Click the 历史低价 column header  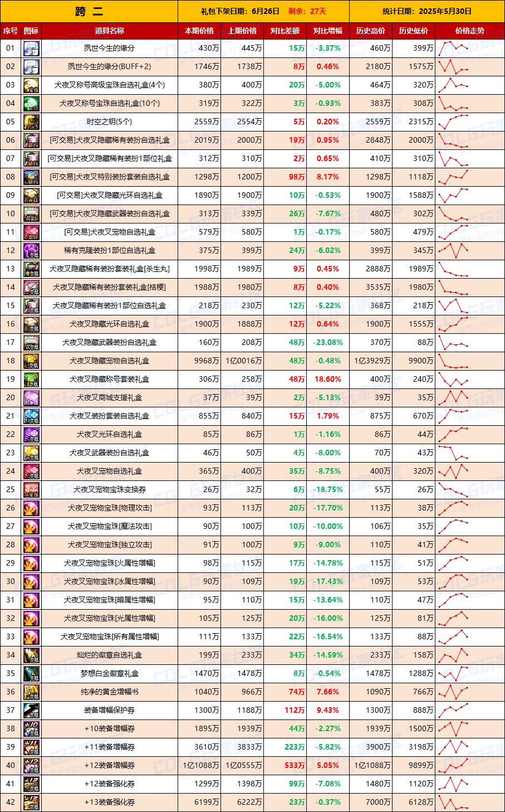[414, 31]
